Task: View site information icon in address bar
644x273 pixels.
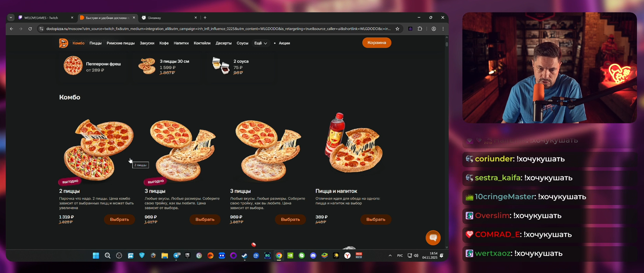Action: click(x=41, y=29)
